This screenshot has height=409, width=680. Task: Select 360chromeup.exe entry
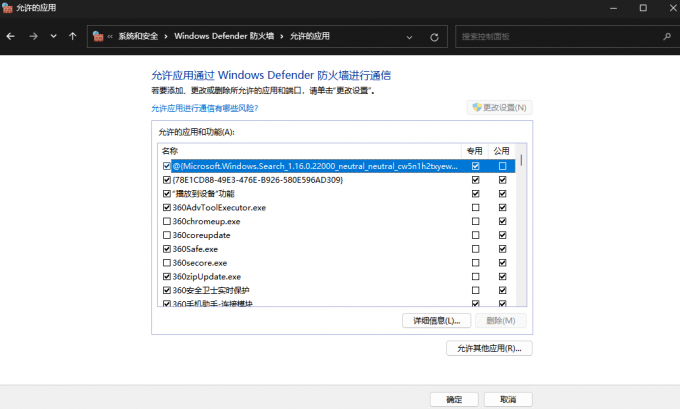[206, 222]
